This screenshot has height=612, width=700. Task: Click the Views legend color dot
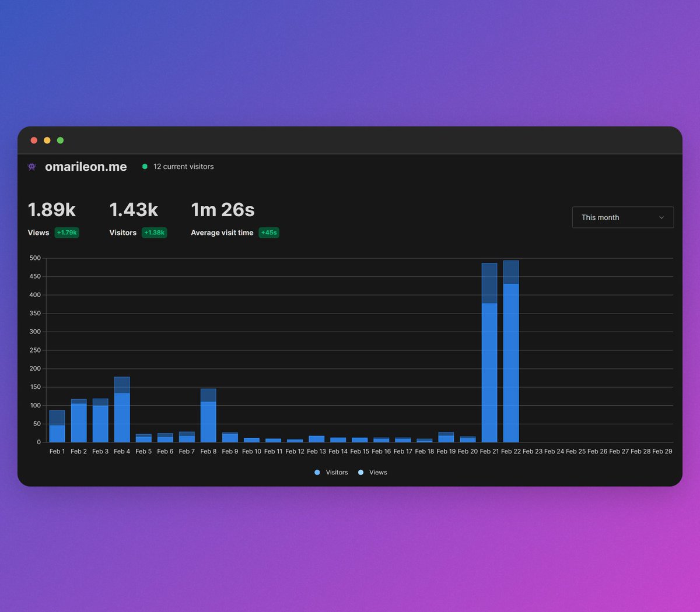360,473
